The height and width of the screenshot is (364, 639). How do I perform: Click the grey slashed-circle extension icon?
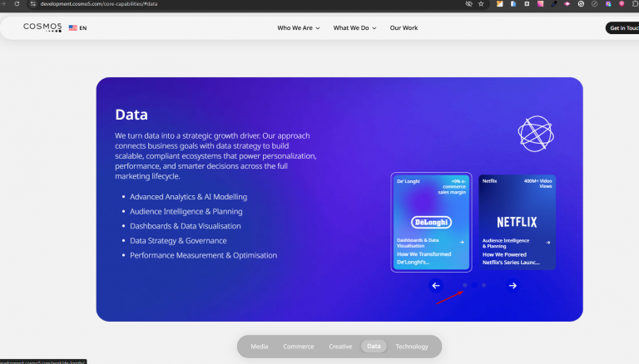point(595,3)
